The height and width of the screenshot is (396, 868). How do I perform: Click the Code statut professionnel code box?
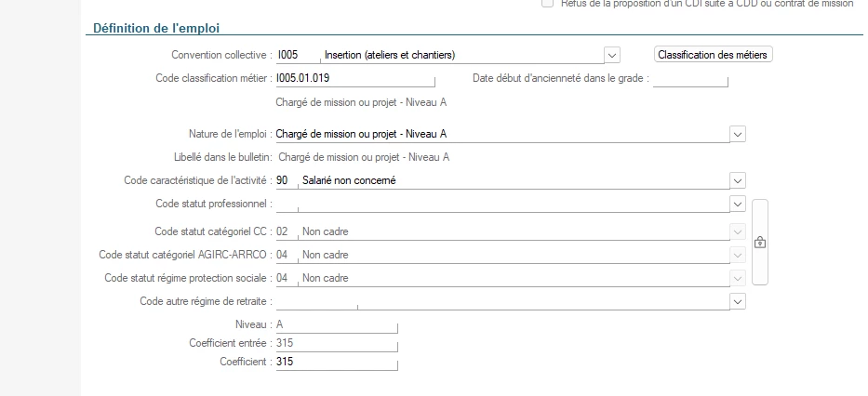click(287, 204)
